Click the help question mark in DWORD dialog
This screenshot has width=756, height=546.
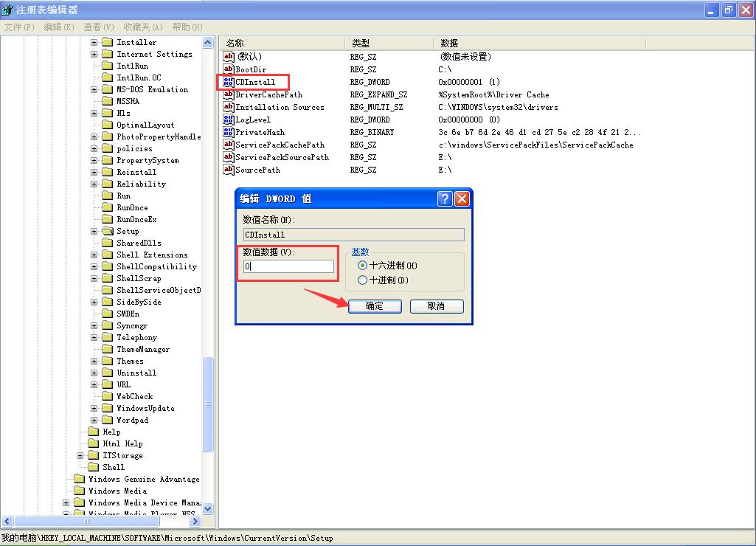coord(445,198)
